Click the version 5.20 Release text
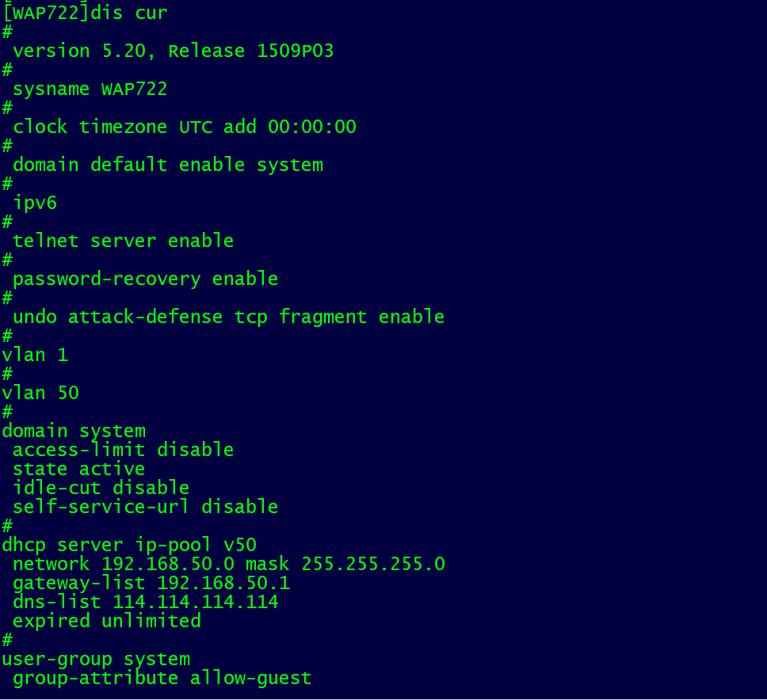Screen dimensions: 767x700 click(173, 51)
